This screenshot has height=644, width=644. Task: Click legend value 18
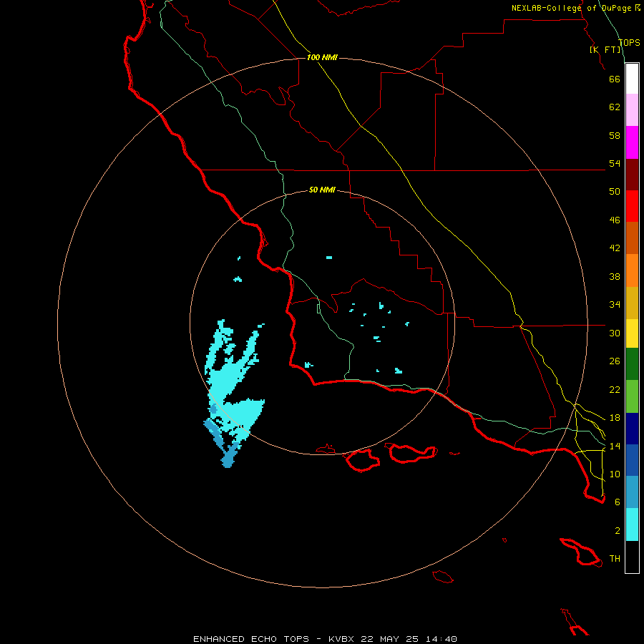[615, 418]
